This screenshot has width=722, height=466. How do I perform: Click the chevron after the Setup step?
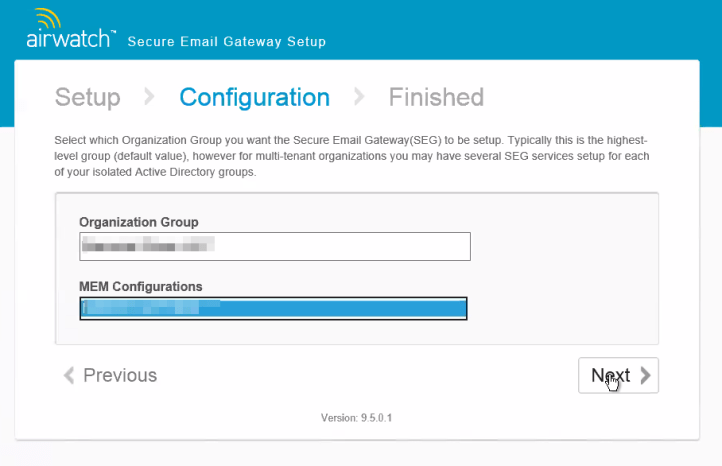pos(149,97)
